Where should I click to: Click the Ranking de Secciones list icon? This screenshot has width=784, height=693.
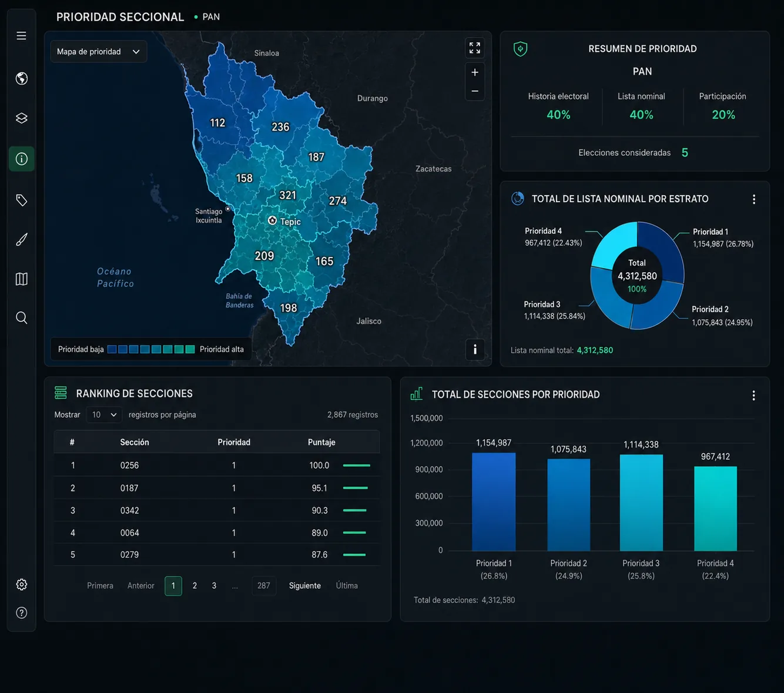(x=61, y=393)
